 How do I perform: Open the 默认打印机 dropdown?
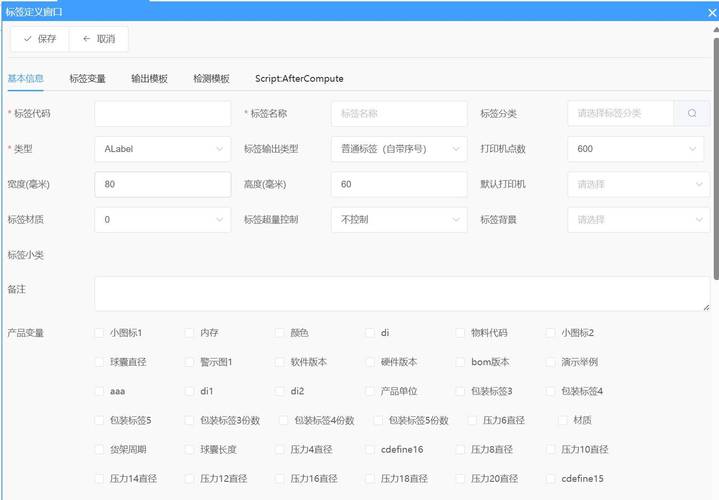[638, 184]
